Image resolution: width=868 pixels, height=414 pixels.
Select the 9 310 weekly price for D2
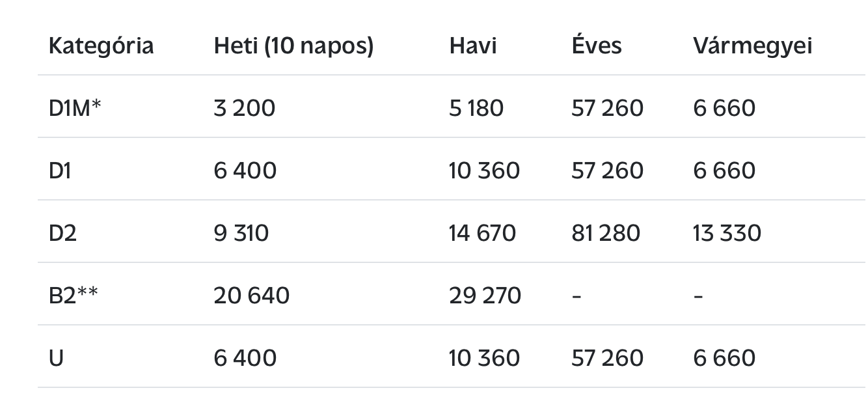[241, 232]
